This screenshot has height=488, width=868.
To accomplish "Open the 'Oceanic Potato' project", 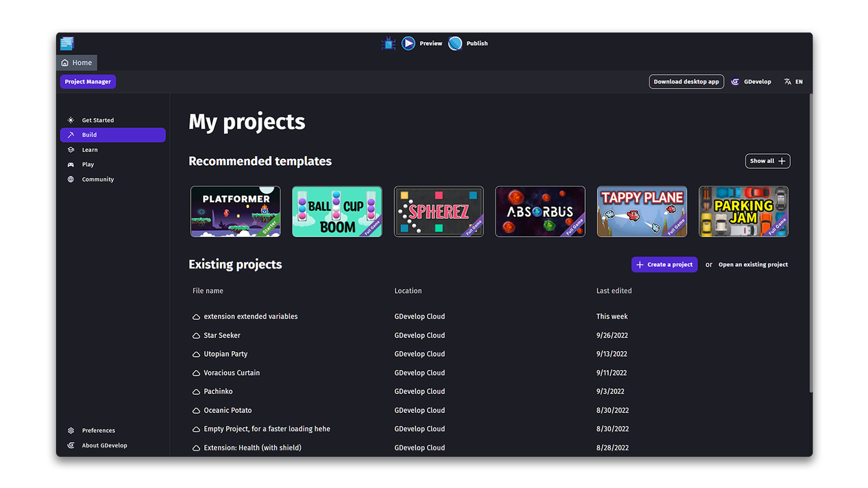I will (489, 410).
